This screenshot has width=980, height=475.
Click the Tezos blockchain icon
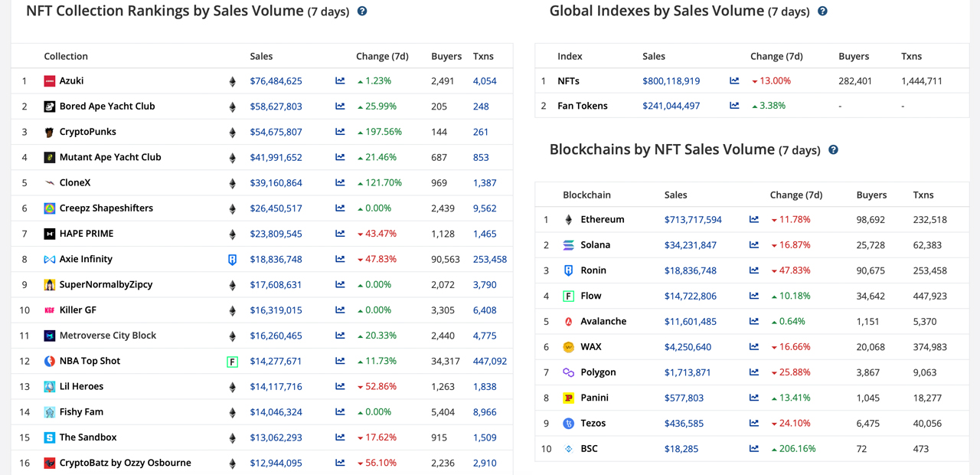(567, 423)
